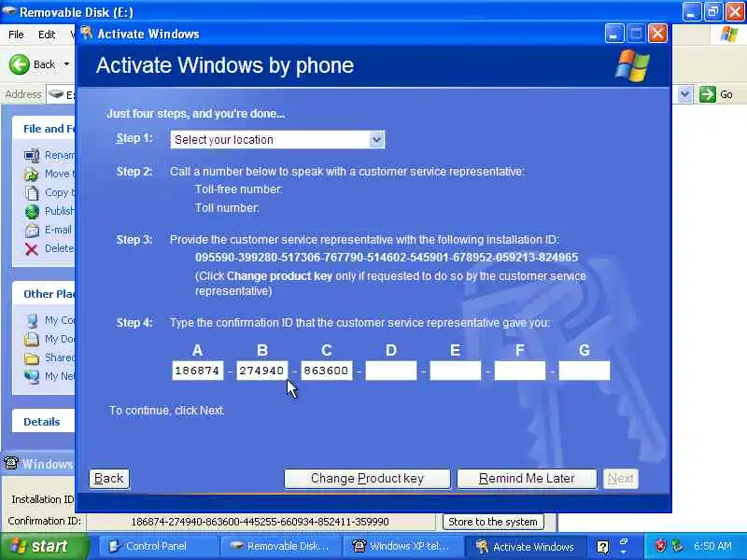Click the 6:50 AM system clock

(x=712, y=546)
